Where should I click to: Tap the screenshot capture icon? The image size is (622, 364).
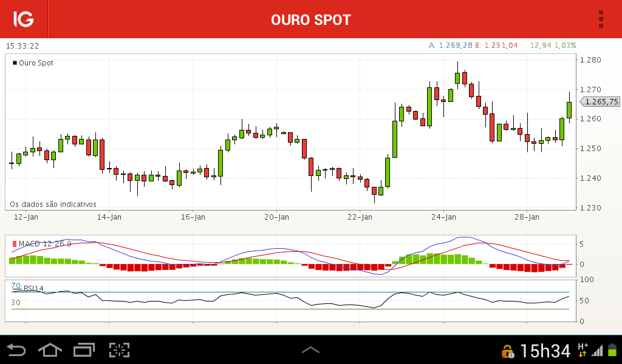coord(120,350)
